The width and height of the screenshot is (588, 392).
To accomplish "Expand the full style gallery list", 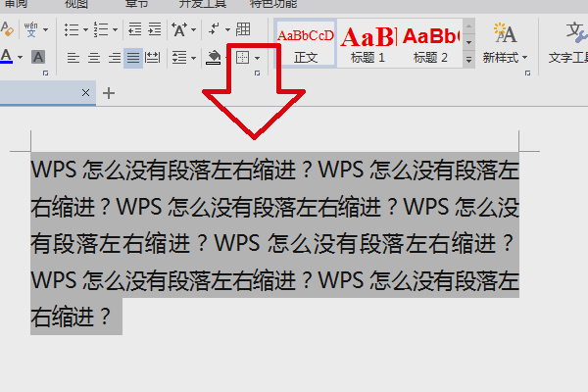I will coord(468,60).
